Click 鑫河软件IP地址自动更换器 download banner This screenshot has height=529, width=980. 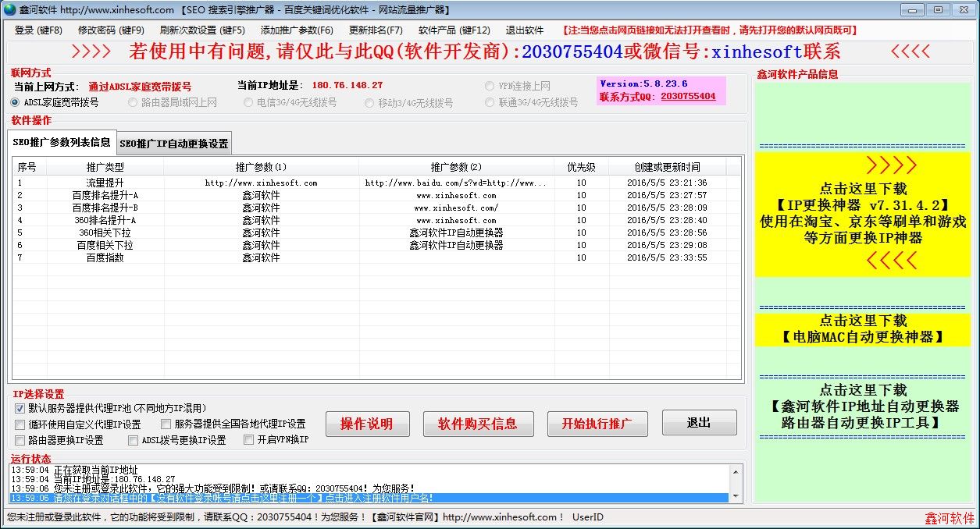862,406
